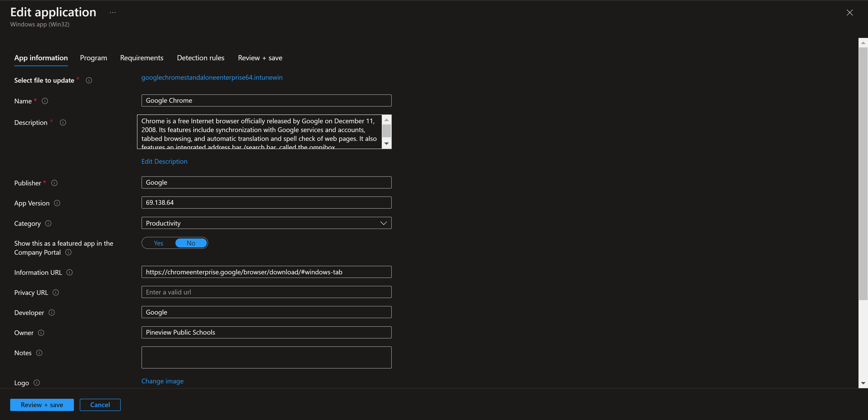Click info icon beside Logo label
Viewport: 868px width, 420px height.
point(37,383)
